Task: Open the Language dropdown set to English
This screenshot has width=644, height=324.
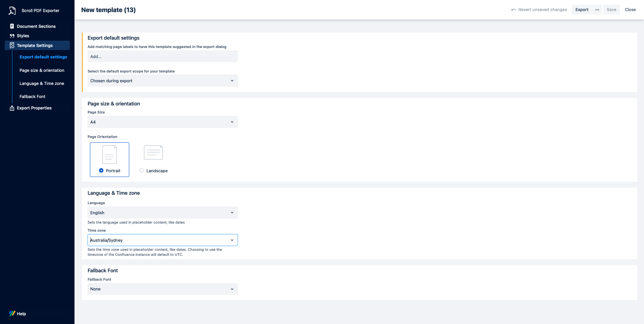Action: pos(162,213)
